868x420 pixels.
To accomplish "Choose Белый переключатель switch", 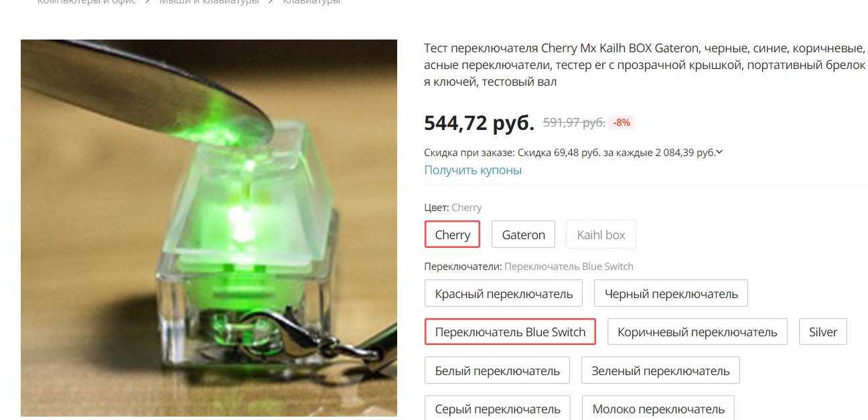I will click(497, 370).
